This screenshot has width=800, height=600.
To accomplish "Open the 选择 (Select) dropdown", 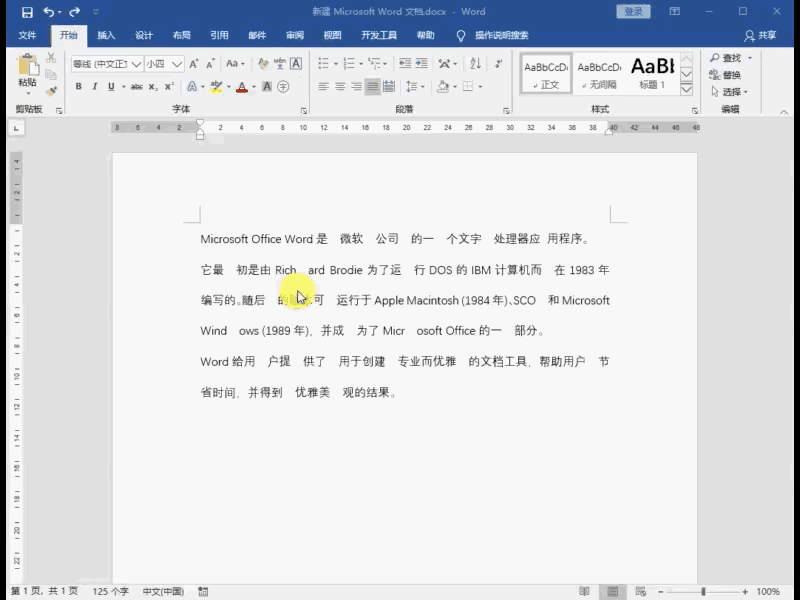I will coord(729,92).
